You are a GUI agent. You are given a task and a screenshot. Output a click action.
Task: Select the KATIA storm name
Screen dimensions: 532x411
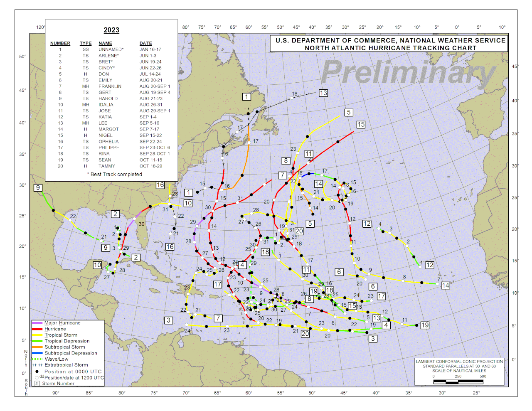click(105, 117)
